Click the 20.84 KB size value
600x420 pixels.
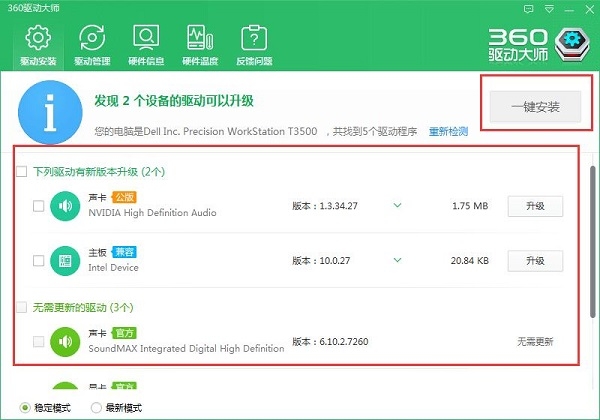470,260
